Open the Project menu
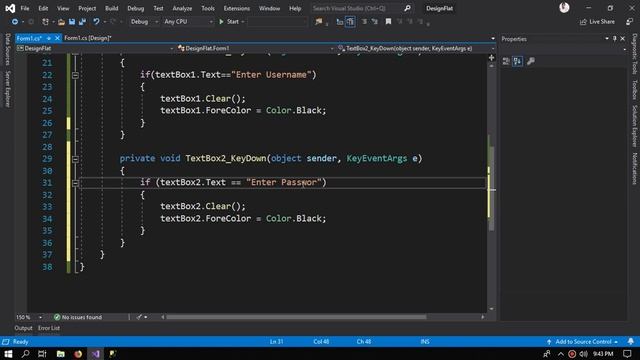This screenshot has height=360, width=640. click(x=87, y=8)
